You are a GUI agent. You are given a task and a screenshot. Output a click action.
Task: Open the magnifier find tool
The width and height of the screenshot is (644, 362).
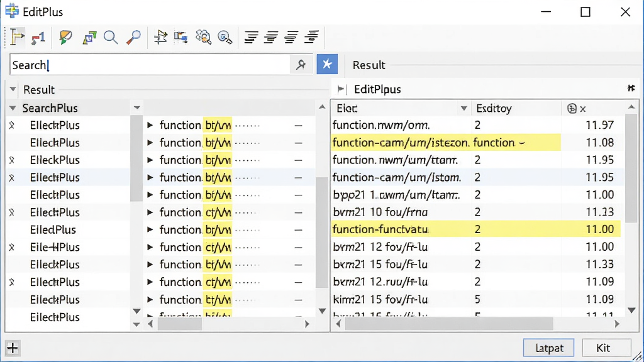111,37
